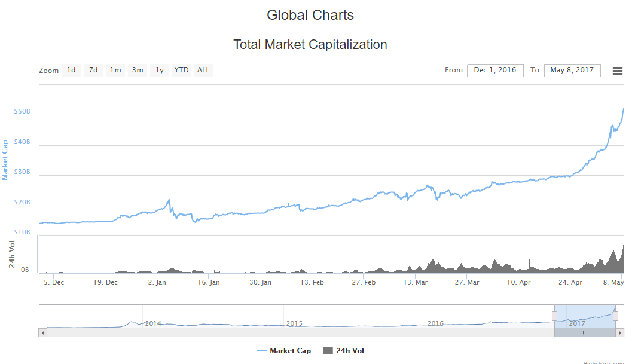The image size is (638, 364).
Task: Grab the right navigator range handle
Action: [x=616, y=316]
